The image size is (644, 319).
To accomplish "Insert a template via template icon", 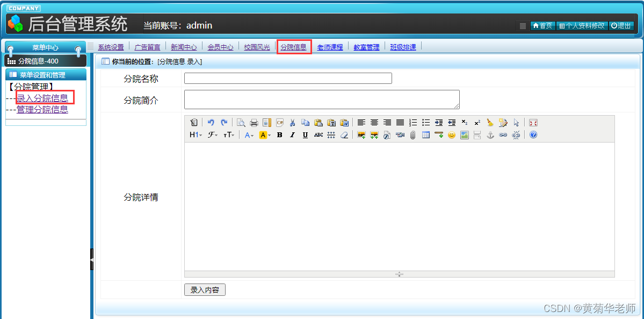I will click(267, 123).
